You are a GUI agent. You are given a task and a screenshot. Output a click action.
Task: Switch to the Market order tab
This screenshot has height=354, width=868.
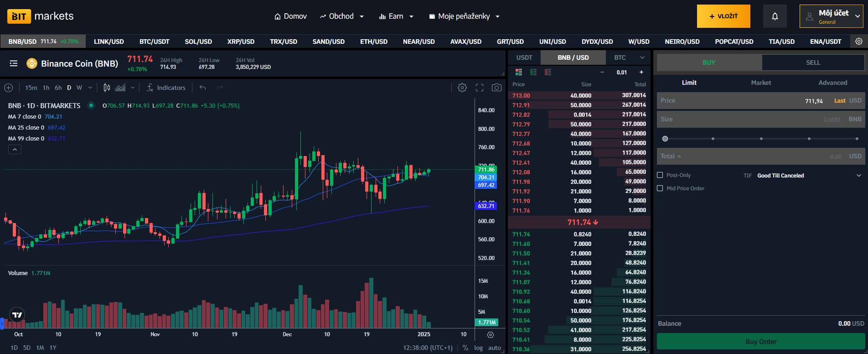[x=761, y=83]
